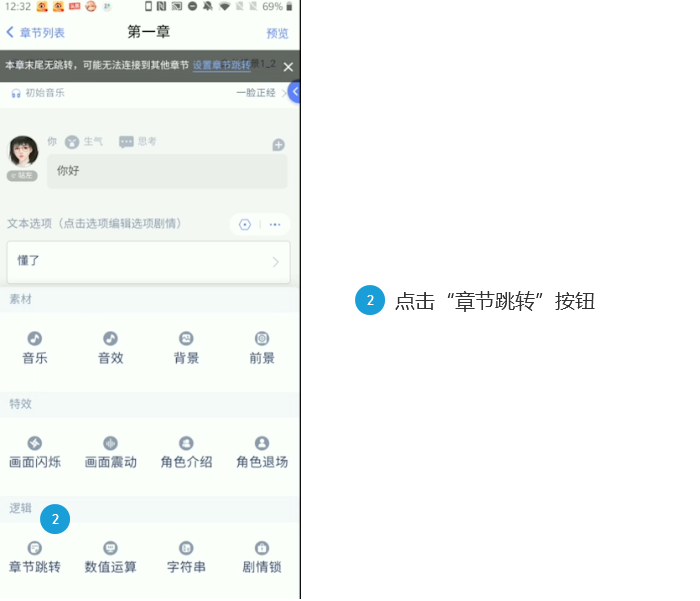Tap the 12:32 clock in status bar

pos(18,6)
